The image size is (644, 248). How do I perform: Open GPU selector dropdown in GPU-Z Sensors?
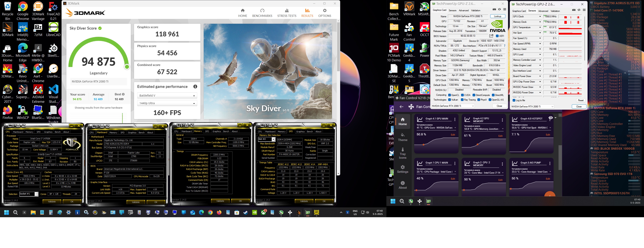coord(533,106)
